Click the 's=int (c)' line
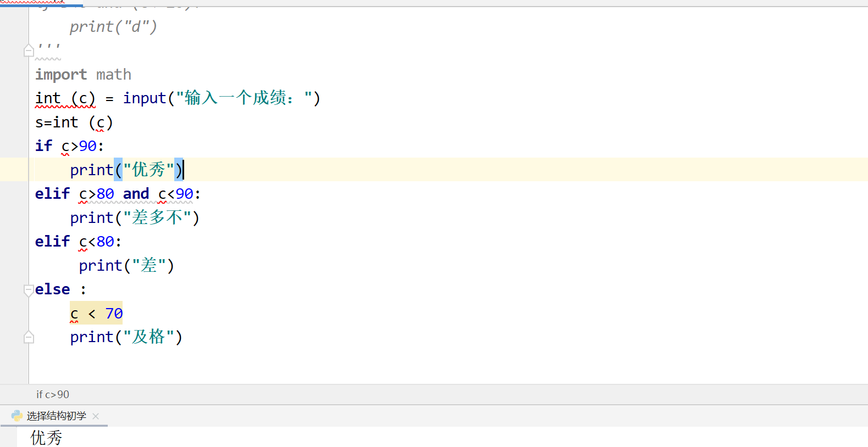868x447 pixels. coord(74,122)
